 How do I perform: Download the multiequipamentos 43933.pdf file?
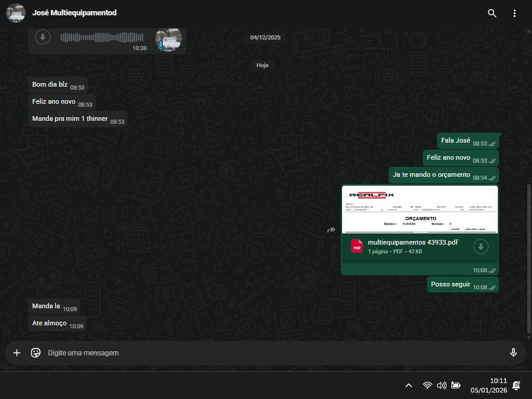click(481, 246)
